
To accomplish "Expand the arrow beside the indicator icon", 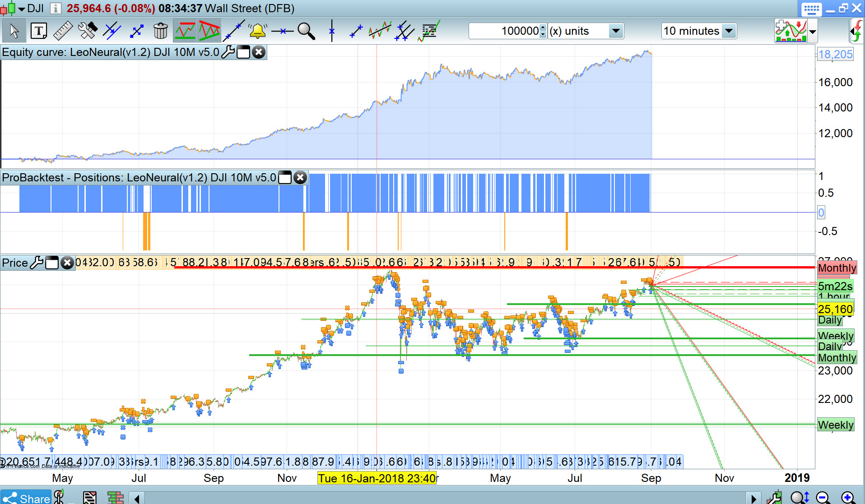I will [x=813, y=32].
